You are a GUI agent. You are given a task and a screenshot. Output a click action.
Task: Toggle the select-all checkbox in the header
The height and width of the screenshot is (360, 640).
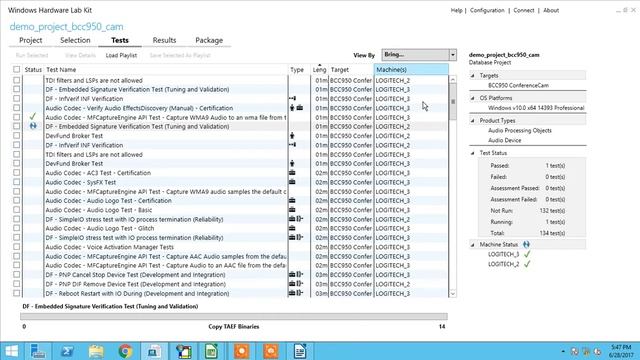click(16, 69)
